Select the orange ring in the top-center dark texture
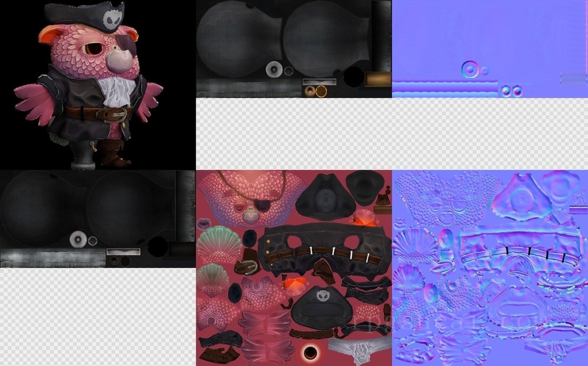588x366 pixels. click(x=321, y=91)
